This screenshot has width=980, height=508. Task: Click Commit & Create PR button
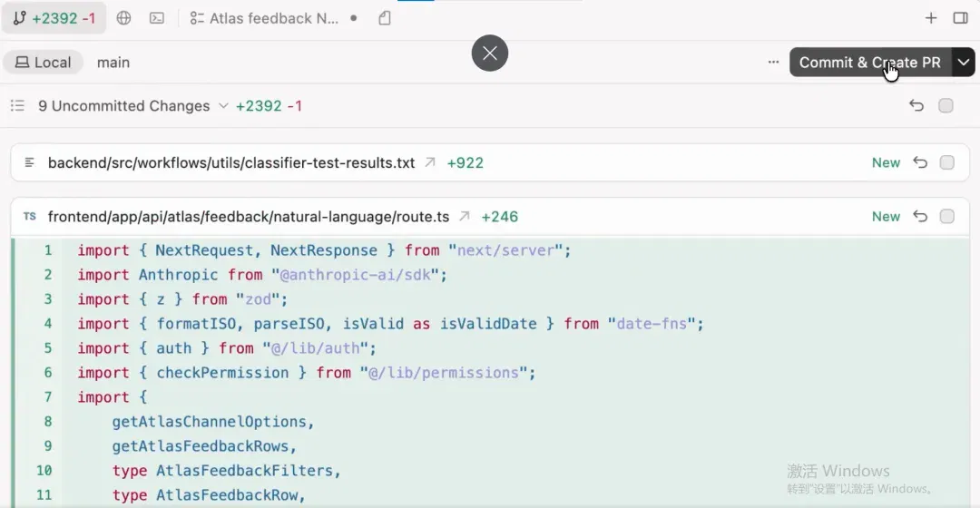click(869, 63)
